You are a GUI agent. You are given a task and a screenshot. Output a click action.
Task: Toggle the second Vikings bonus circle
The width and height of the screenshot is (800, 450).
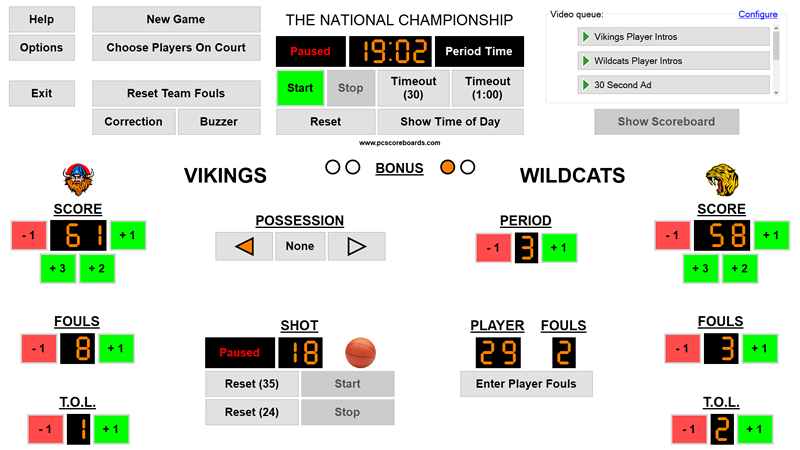coord(352,167)
